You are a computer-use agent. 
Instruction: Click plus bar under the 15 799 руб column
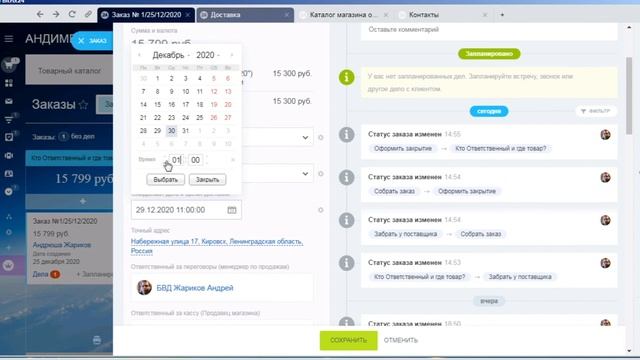coord(83,201)
